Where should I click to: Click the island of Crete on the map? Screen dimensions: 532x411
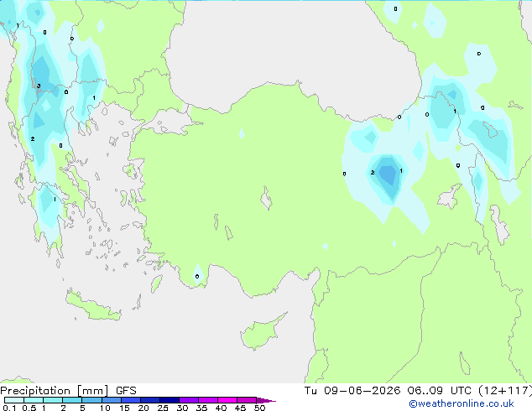pos(92,307)
